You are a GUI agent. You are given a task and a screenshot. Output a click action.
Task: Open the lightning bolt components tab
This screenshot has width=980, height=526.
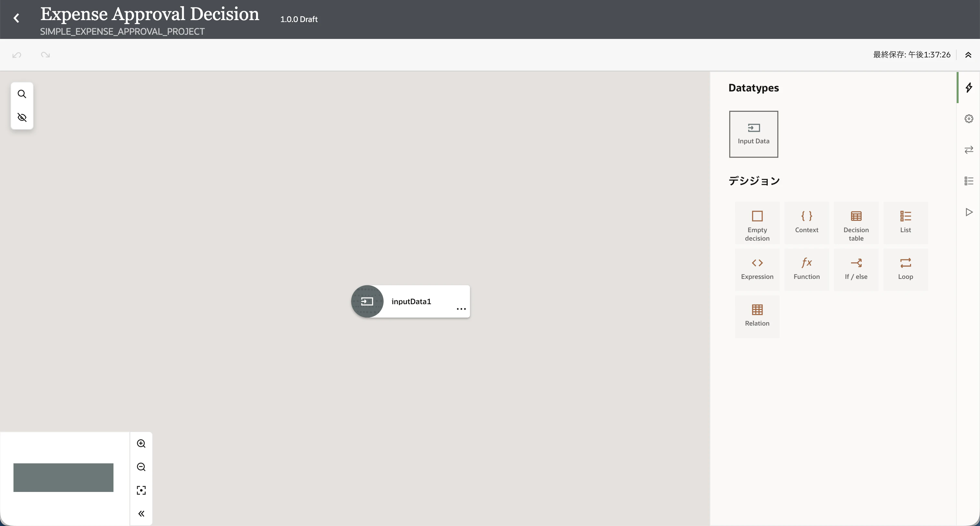(x=969, y=88)
